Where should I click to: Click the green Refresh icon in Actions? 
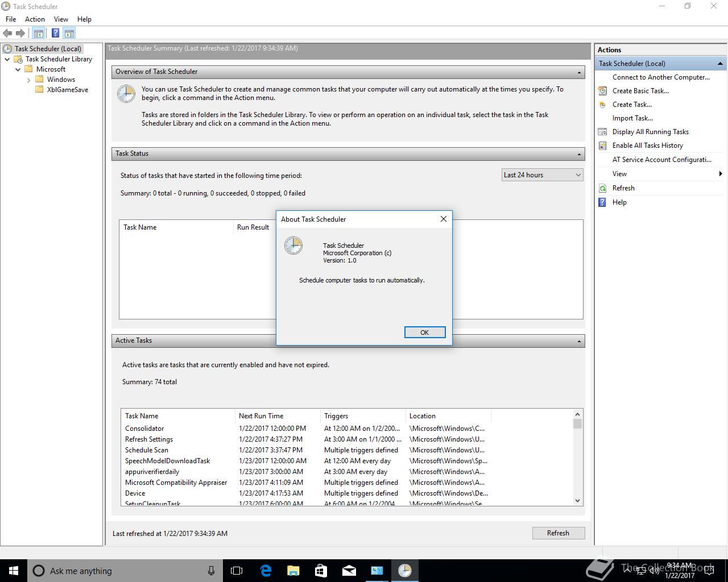[602, 188]
